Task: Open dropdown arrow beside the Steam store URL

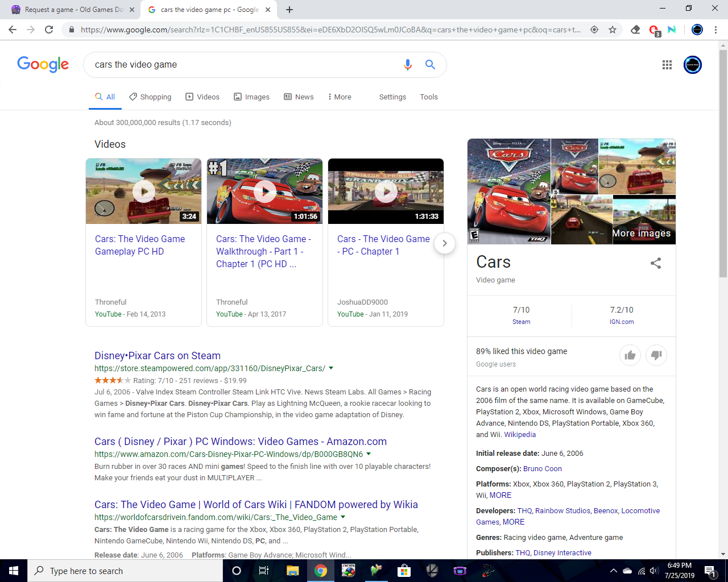Action: coord(331,368)
